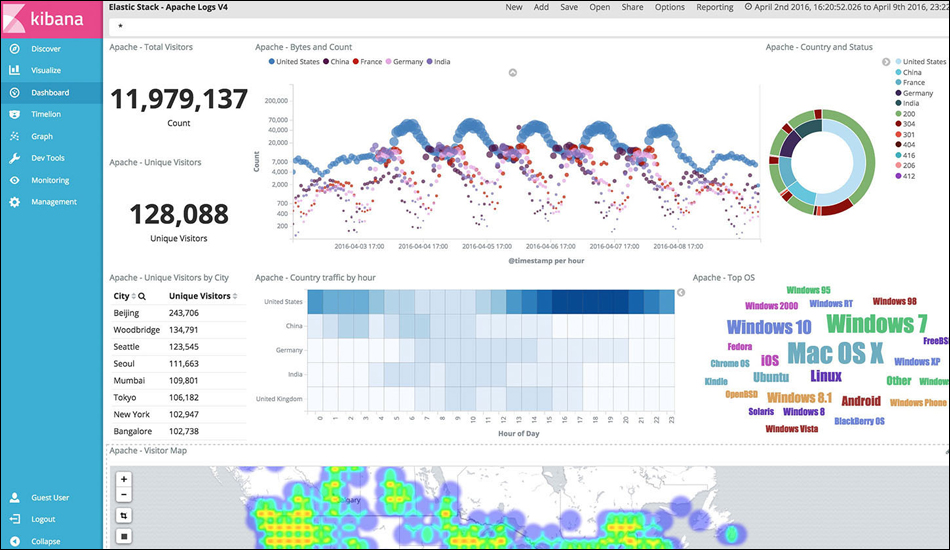Click 111,663 value in Seoul row
This screenshot has width=950, height=550.
click(x=184, y=364)
